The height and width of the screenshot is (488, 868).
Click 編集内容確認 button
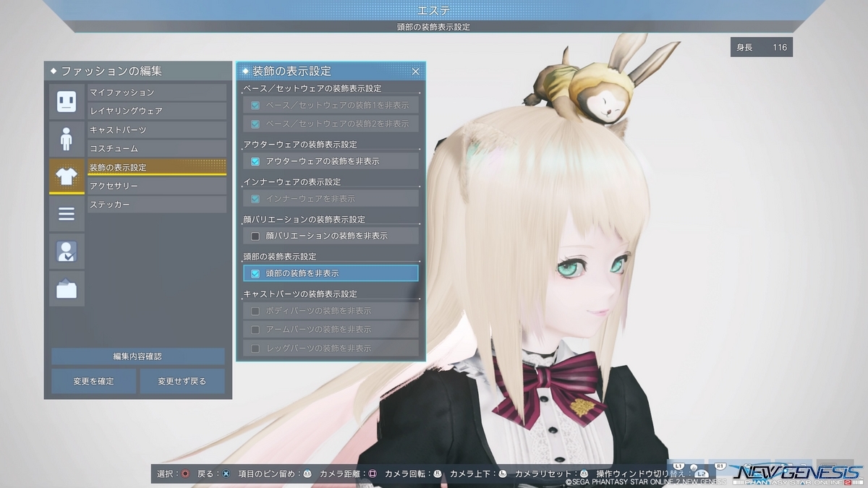coord(137,356)
